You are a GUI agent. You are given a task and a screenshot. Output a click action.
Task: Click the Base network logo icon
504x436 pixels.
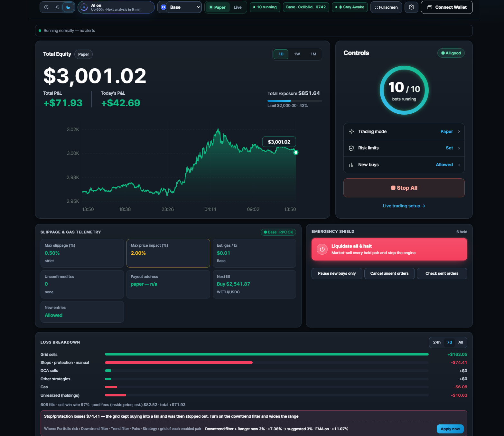click(x=163, y=7)
